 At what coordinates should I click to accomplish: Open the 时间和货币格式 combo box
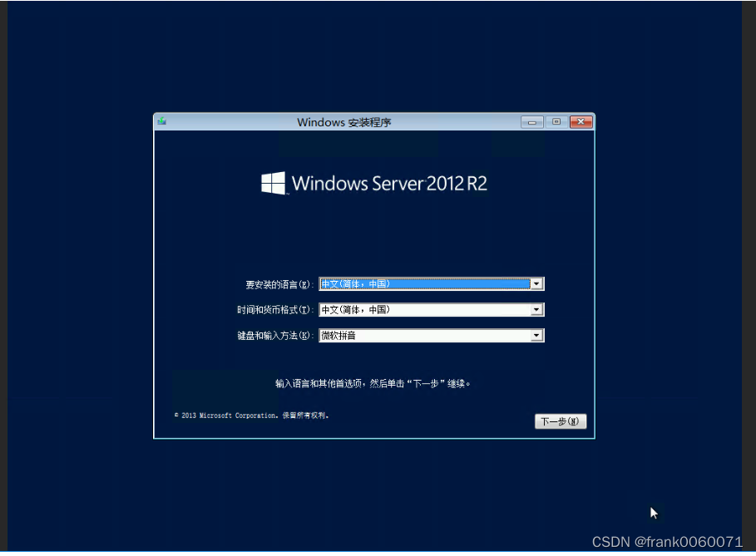(x=432, y=310)
